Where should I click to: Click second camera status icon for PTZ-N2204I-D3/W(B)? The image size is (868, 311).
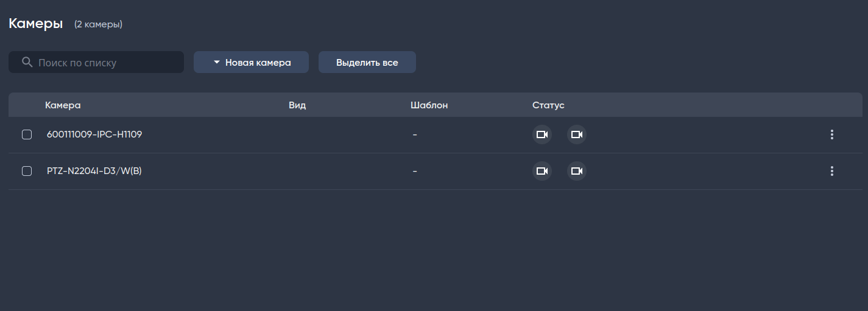point(576,171)
